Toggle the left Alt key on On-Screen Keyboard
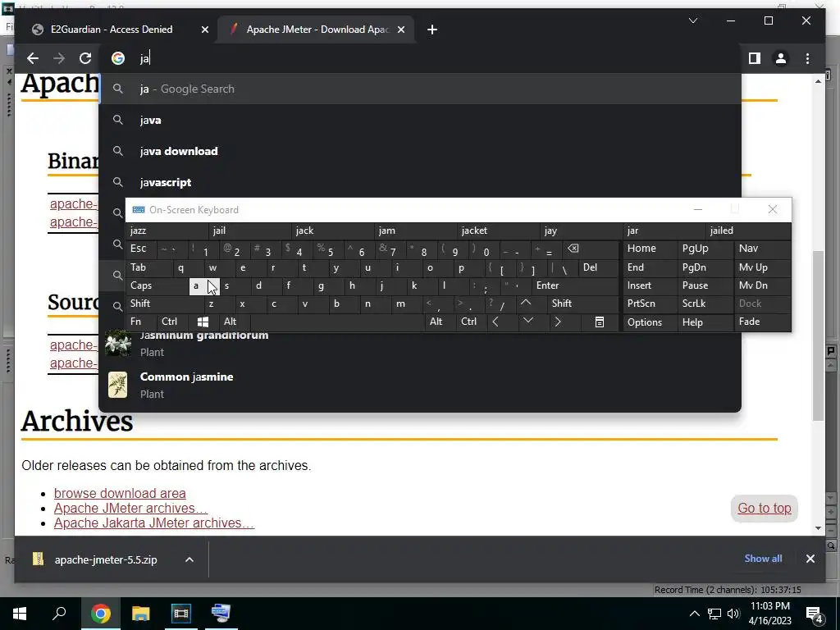 coord(234,322)
